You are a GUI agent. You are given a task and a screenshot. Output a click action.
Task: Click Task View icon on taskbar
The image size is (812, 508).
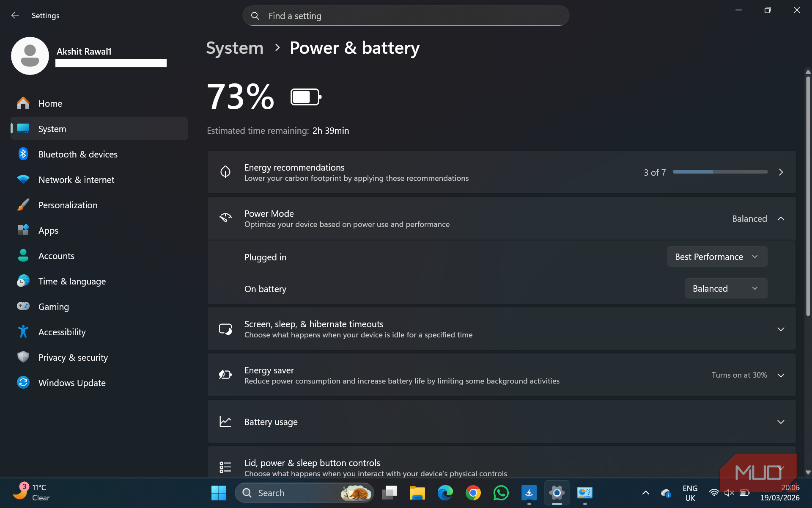[x=389, y=493]
